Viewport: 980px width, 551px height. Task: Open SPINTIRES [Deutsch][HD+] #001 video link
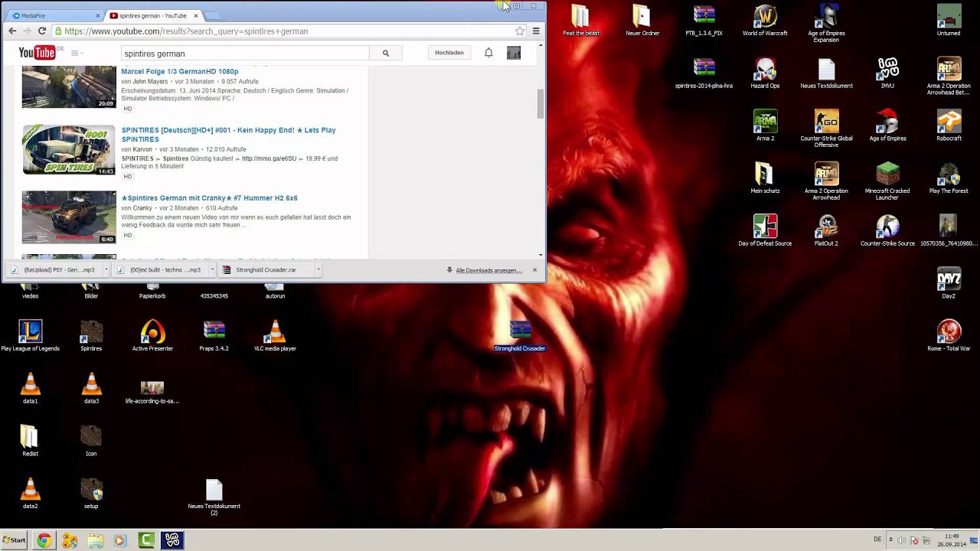228,135
